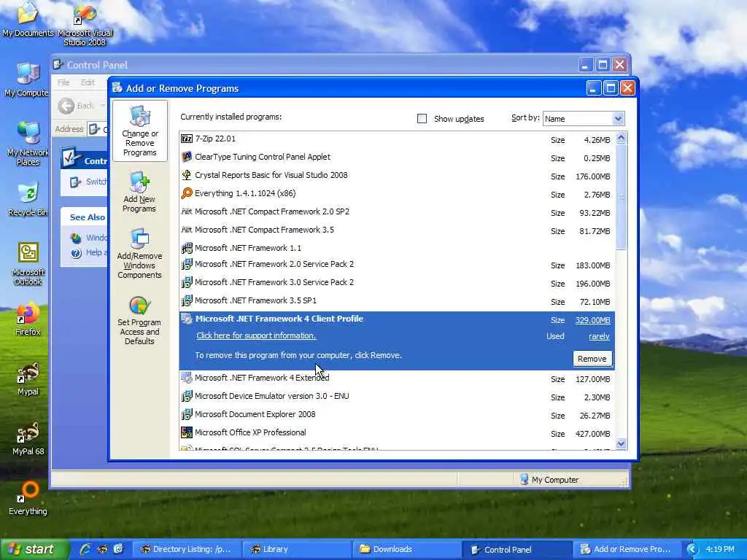The image size is (747, 560).
Task: Select Everything 1.4.1.1024 magnifier icon
Action: (x=187, y=193)
